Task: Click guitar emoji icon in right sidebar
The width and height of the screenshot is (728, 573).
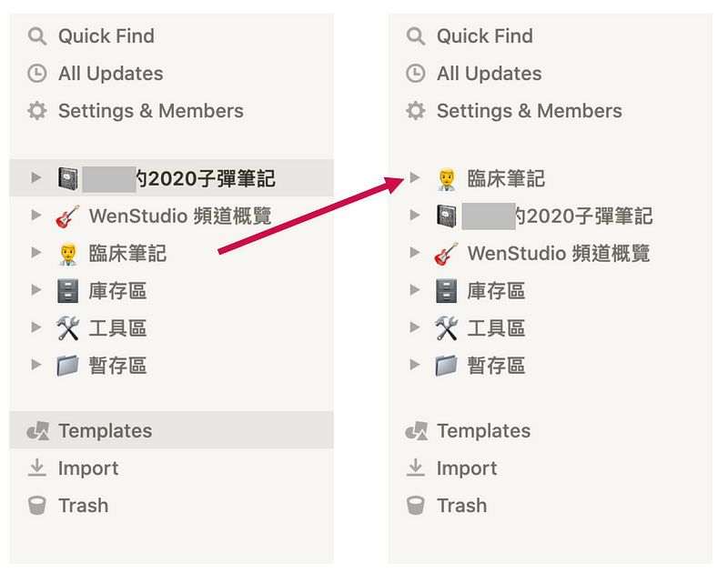Action: 446,254
